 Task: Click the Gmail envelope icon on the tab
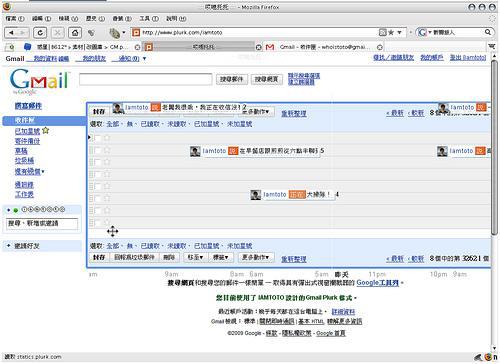click(270, 47)
